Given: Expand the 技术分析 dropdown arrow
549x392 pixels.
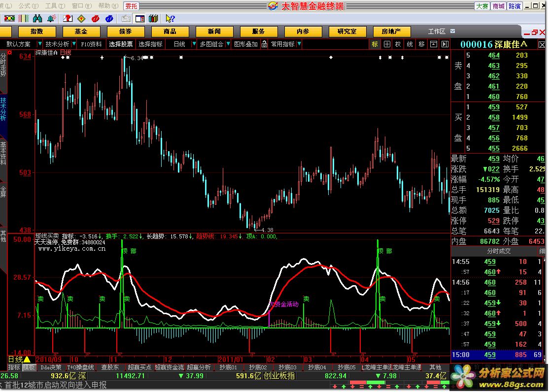Looking at the screenshot, I should (x=74, y=44).
